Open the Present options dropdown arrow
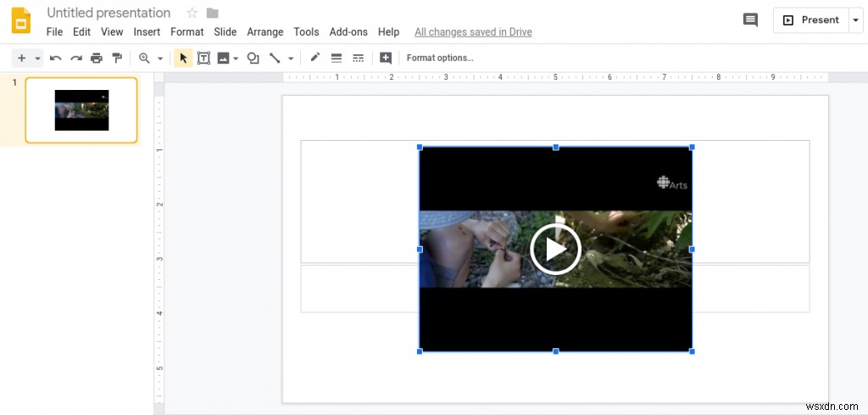 (855, 20)
